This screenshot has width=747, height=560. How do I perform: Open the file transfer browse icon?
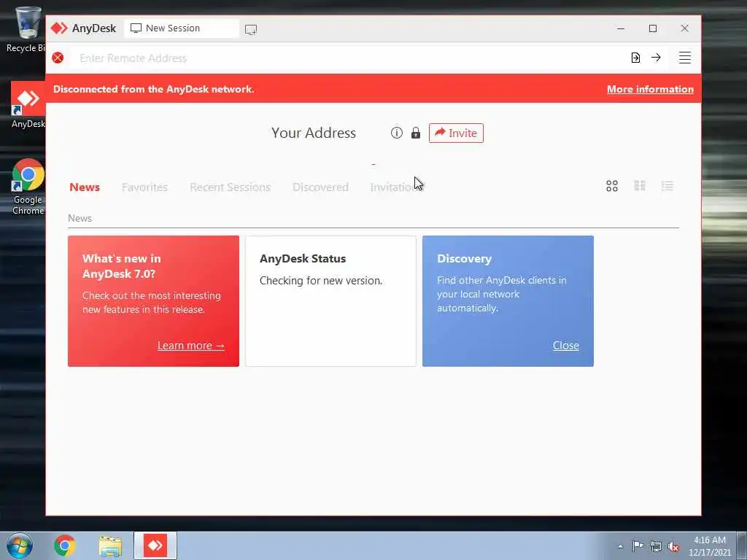pyautogui.click(x=635, y=58)
